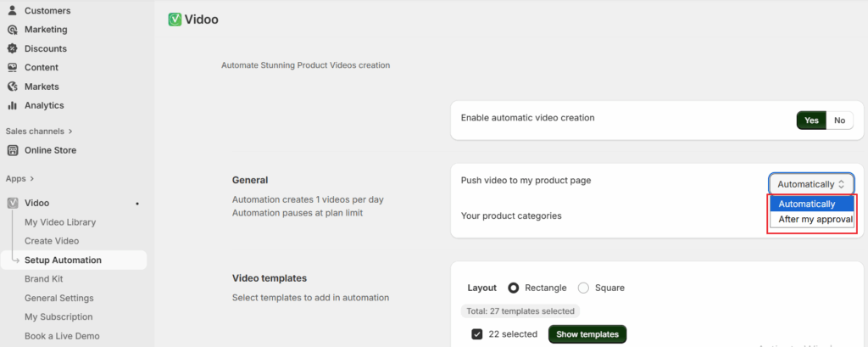The image size is (868, 347).
Task: Click the Markets globe icon
Action: (x=12, y=87)
